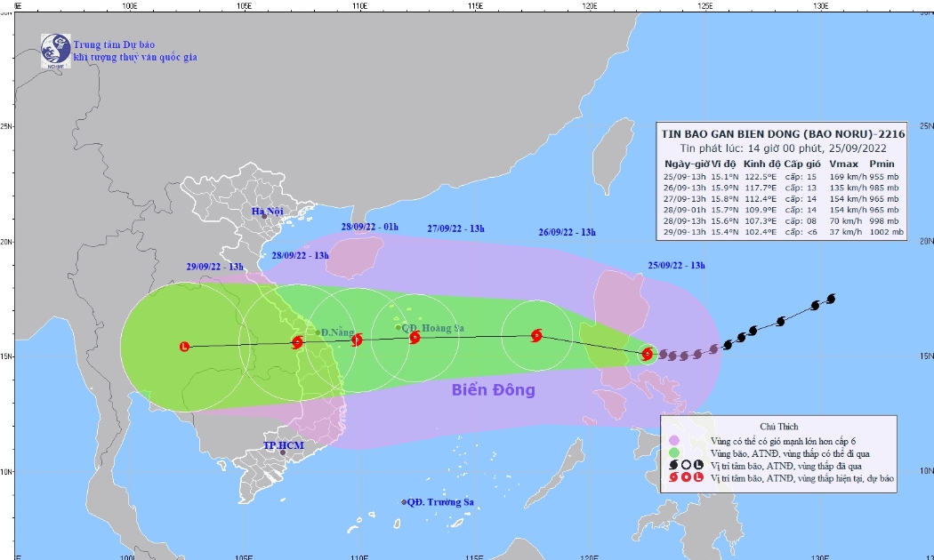Click the map label '27/09/22 - 13h'

tap(455, 228)
